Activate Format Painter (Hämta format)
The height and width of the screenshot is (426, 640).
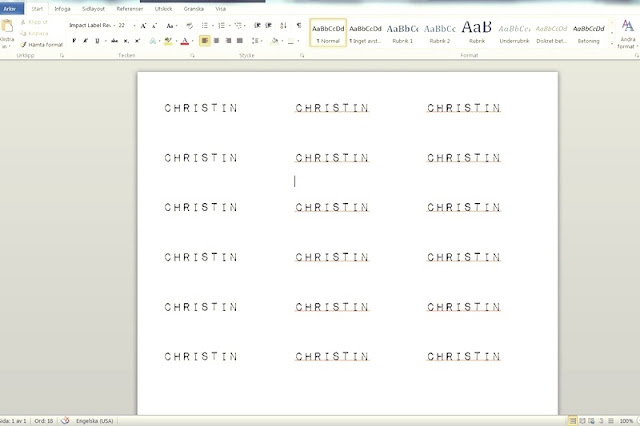[42, 44]
